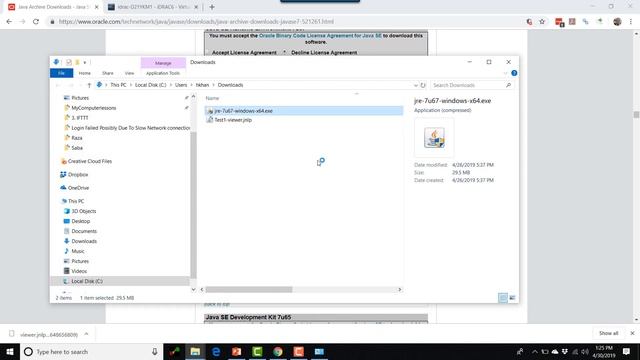640x360 pixels.
Task: Open the 3. IFTTT folder
Action: (x=80, y=118)
